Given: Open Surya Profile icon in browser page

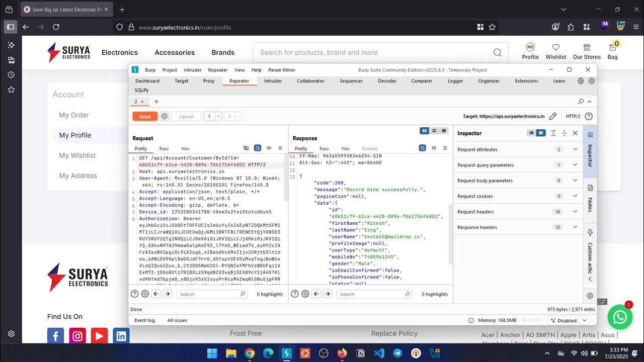Looking at the screenshot, I should coord(530,51).
